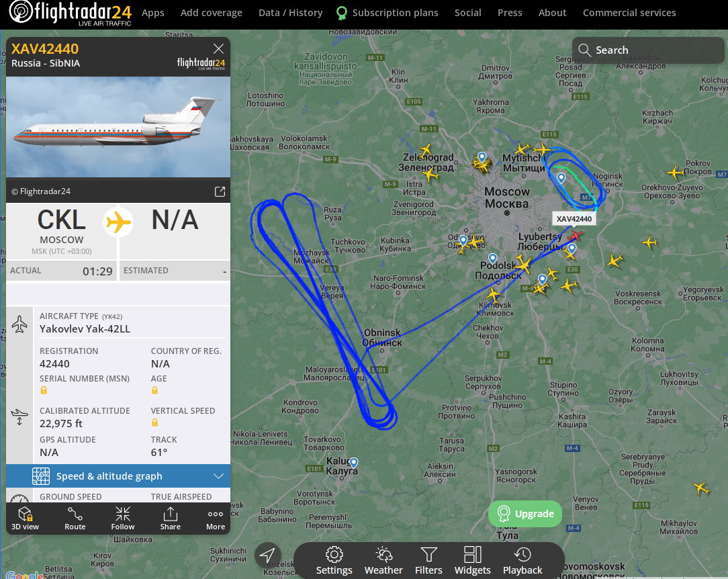728x579 pixels.
Task: Click the green Upgrade button
Action: [x=525, y=514]
